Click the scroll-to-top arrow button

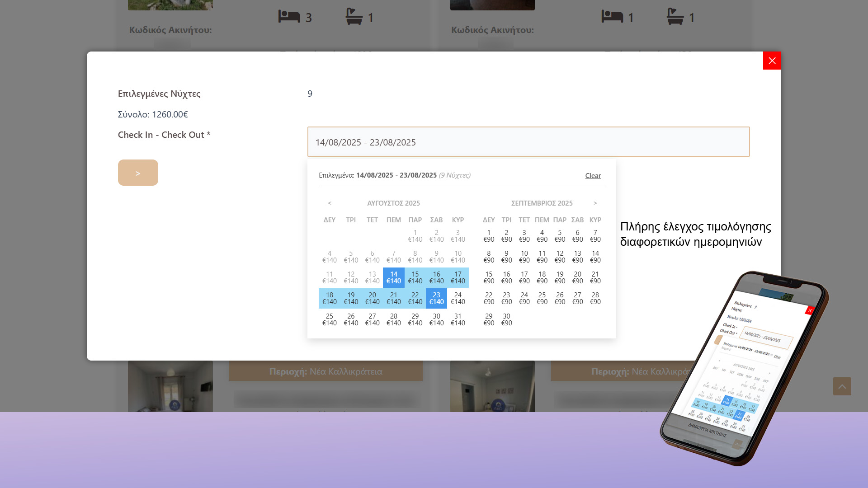tap(842, 386)
